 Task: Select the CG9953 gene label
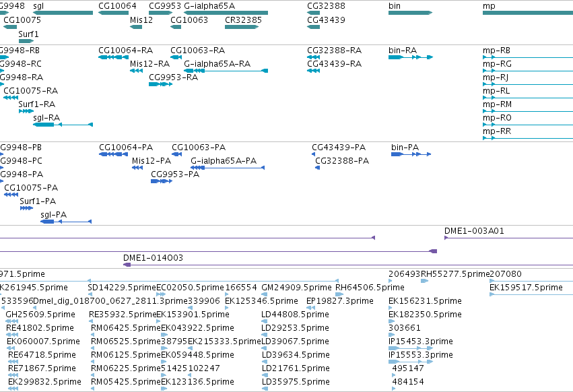click(x=165, y=6)
